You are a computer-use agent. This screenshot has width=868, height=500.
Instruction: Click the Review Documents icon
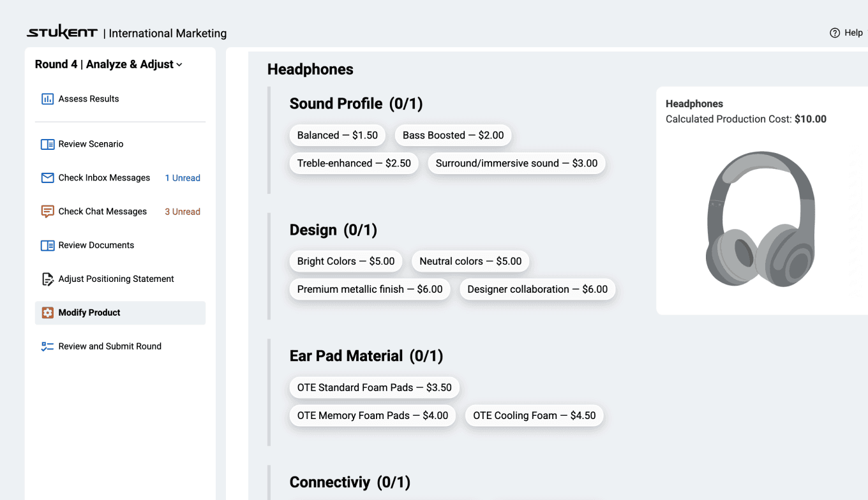pos(47,246)
